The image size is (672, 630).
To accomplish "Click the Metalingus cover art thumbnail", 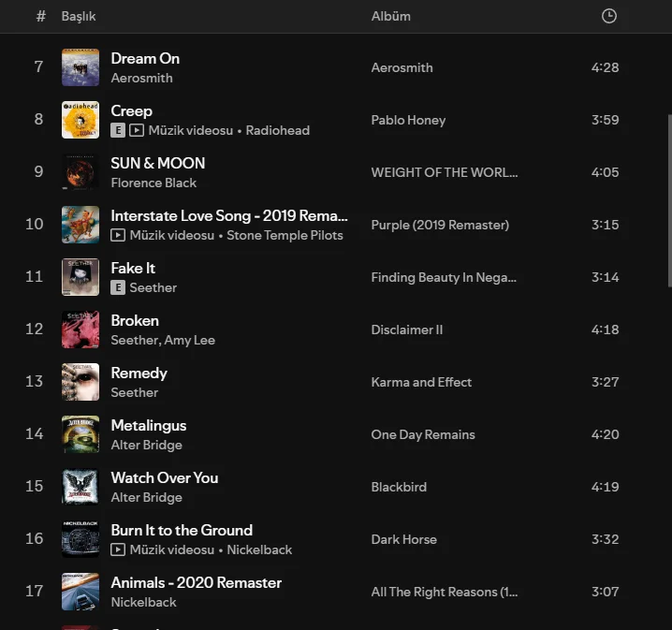I will [x=80, y=434].
